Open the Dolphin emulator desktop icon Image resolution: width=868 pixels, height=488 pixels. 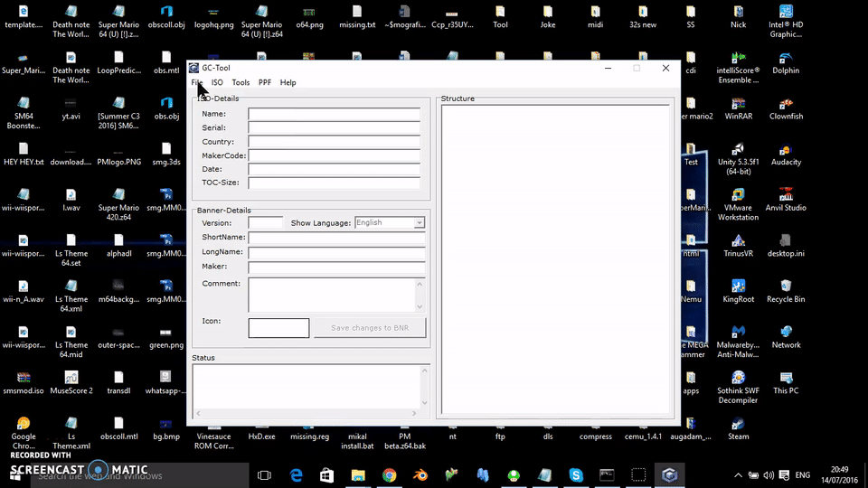[786, 59]
